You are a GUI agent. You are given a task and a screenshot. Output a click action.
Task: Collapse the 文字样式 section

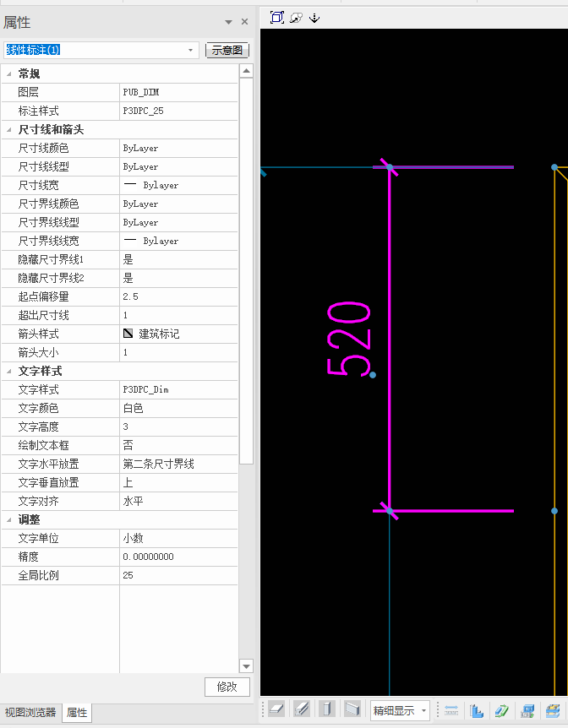8,371
